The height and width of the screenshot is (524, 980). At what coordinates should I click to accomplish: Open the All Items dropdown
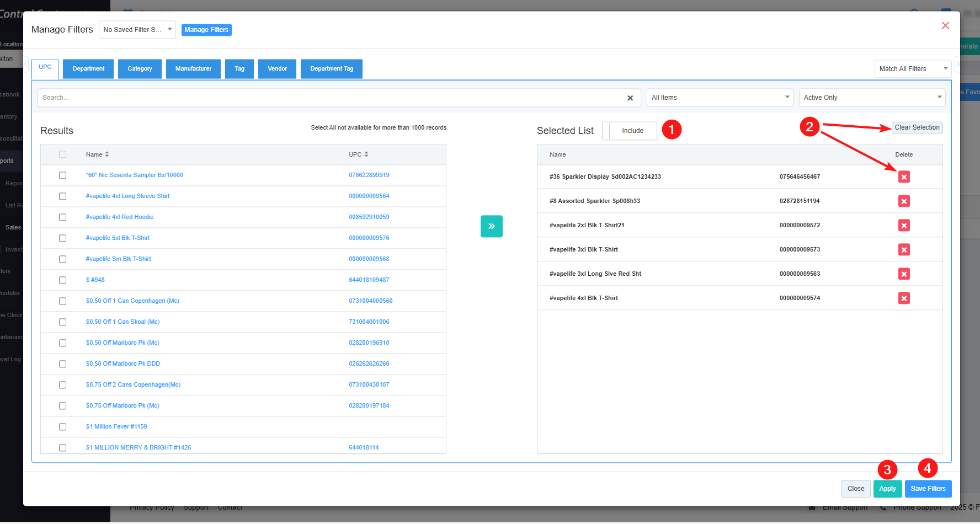720,98
